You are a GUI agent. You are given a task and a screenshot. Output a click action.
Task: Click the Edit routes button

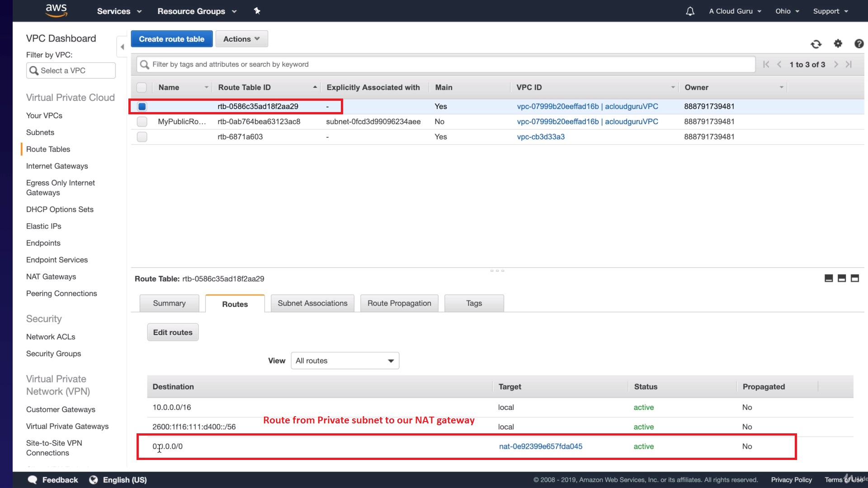tap(173, 332)
